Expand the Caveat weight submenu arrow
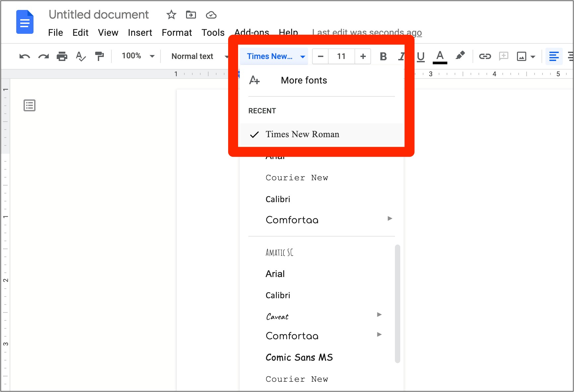 pos(379,314)
